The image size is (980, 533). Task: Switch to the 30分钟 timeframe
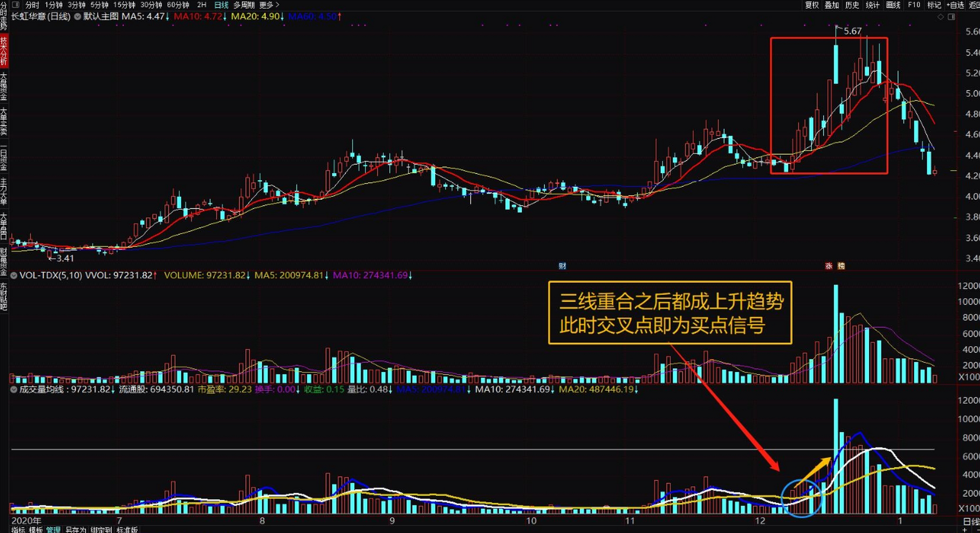[x=151, y=5]
